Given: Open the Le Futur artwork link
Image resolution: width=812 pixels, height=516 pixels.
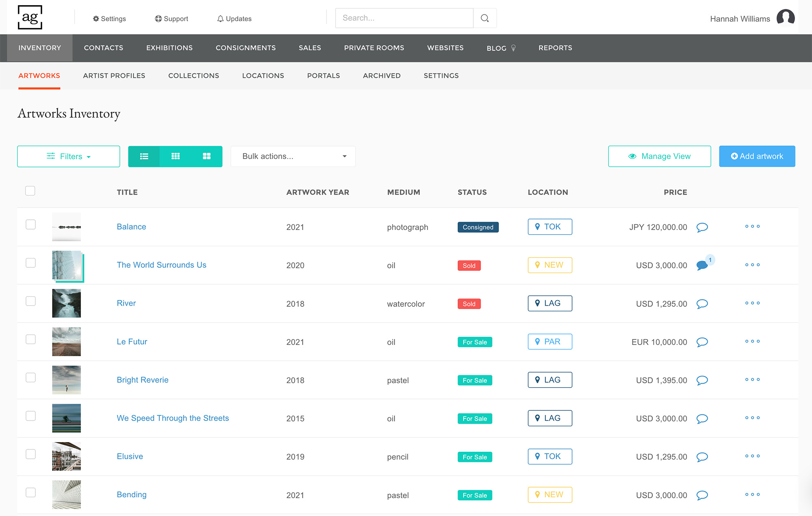Looking at the screenshot, I should click(x=132, y=342).
